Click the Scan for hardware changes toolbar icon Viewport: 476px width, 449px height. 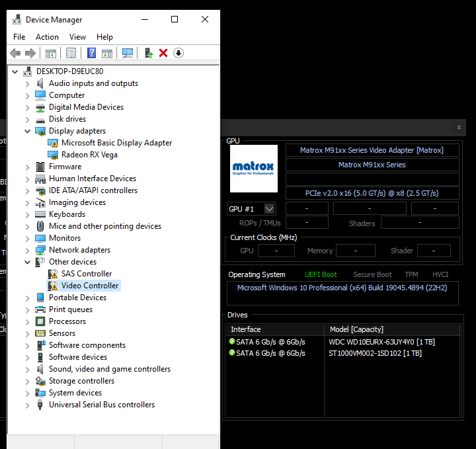tap(128, 53)
